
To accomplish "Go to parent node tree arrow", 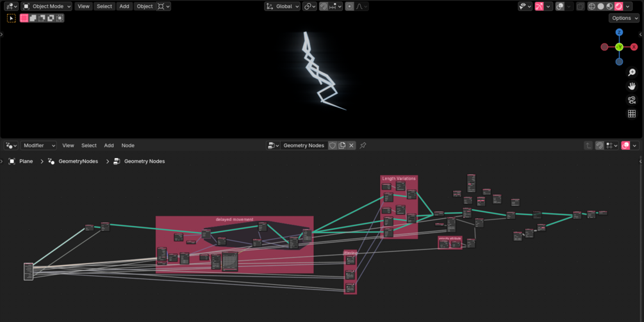I will [588, 145].
